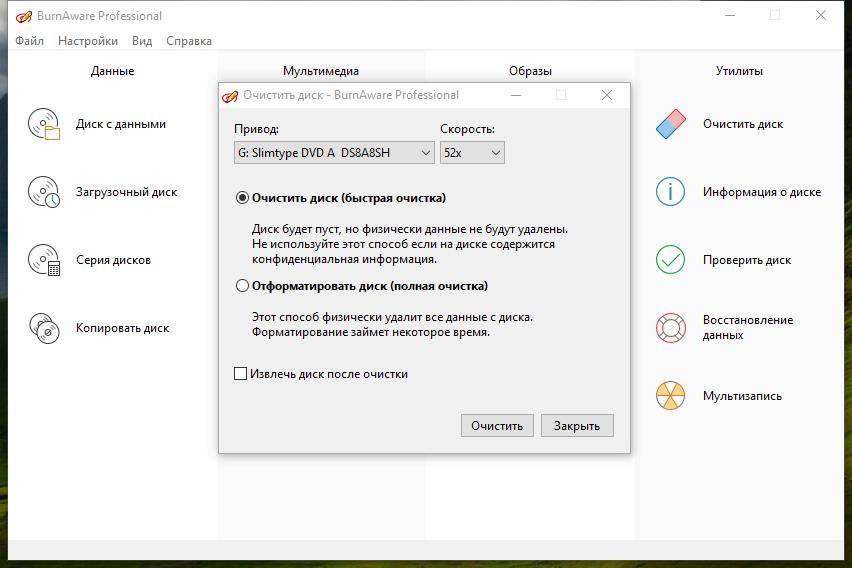
Task: Select quick erase radio option
Action: [242, 198]
